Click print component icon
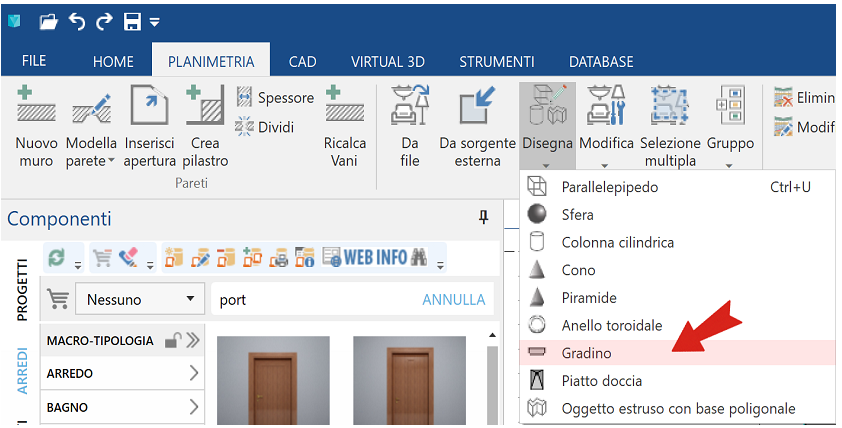Image resolution: width=842 pixels, height=428 pixels. [x=279, y=258]
